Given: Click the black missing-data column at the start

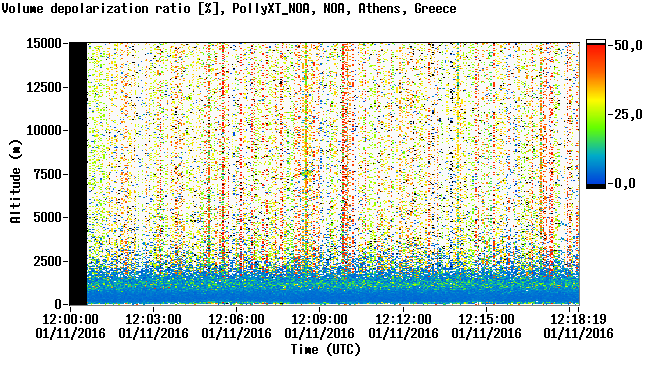Looking at the screenshot, I should click(78, 174).
